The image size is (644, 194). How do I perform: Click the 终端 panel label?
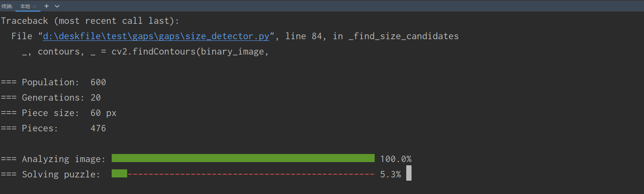click(7, 6)
